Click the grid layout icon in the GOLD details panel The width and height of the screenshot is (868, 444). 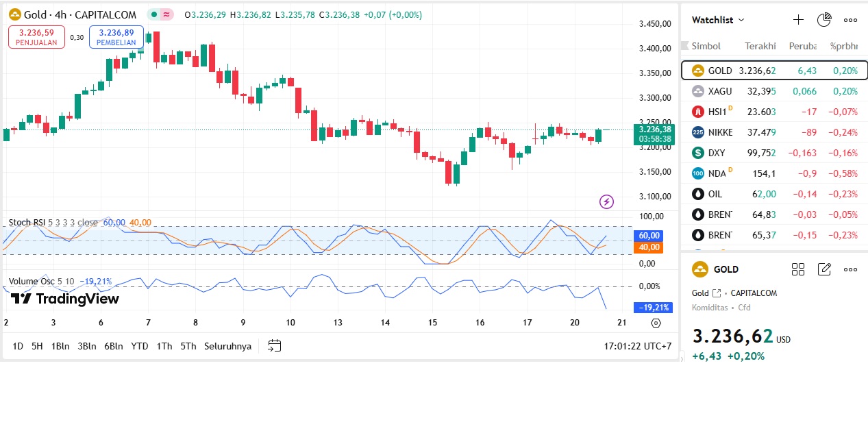pyautogui.click(x=798, y=269)
